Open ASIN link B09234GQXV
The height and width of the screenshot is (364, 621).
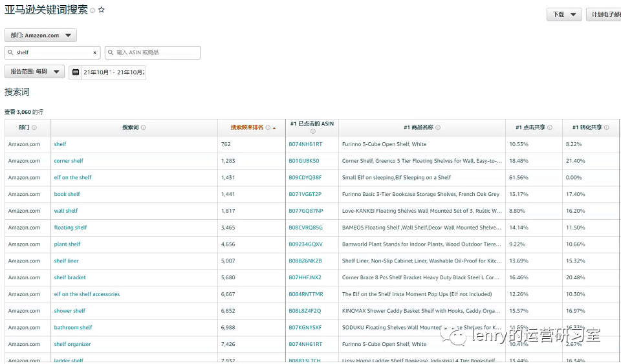pyautogui.click(x=305, y=244)
